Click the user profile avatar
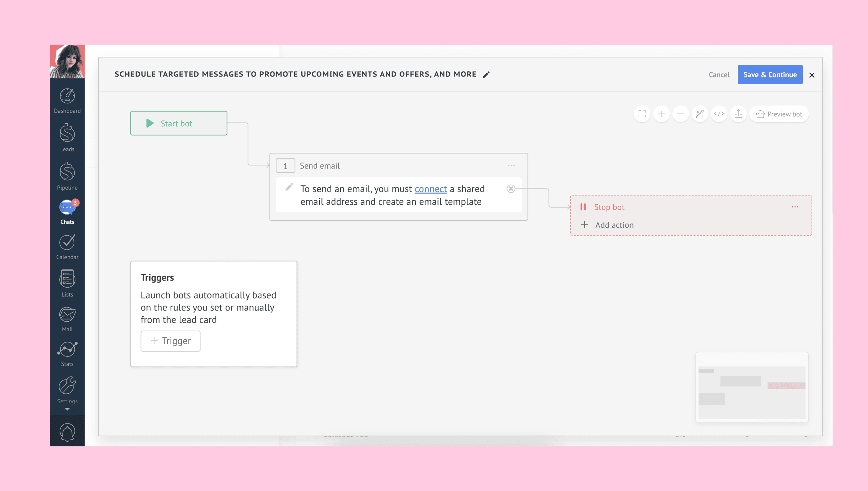This screenshot has width=868, height=491. point(67,61)
